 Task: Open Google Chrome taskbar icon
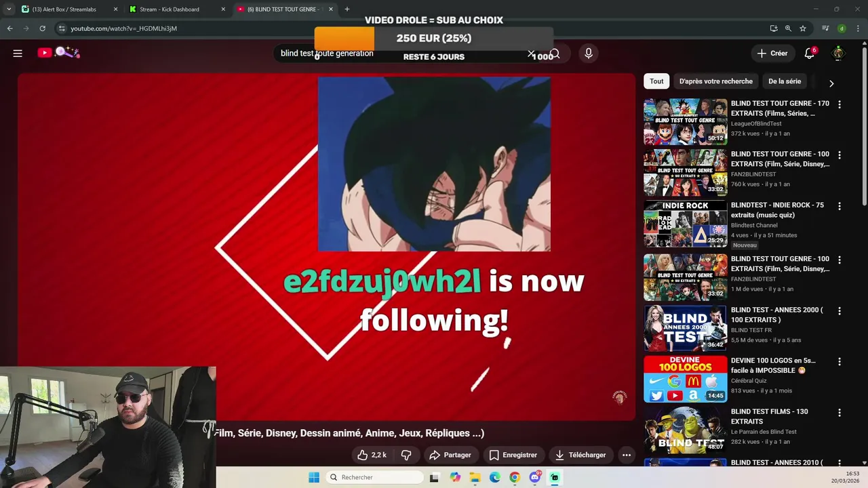pos(515,477)
